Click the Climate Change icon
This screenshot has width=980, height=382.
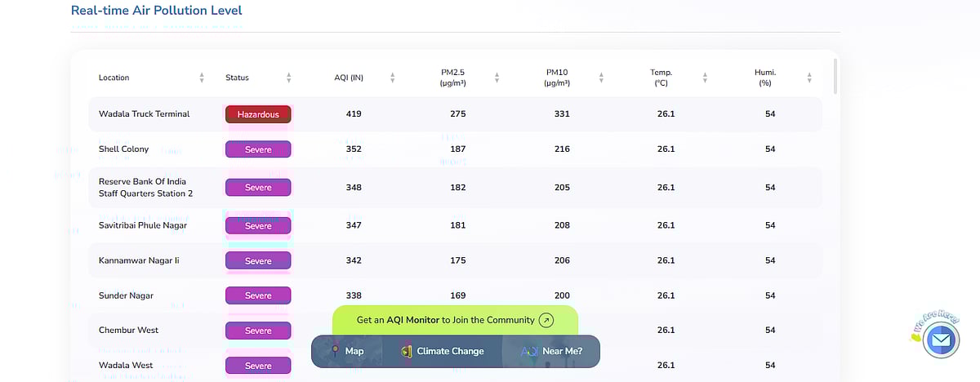[407, 351]
